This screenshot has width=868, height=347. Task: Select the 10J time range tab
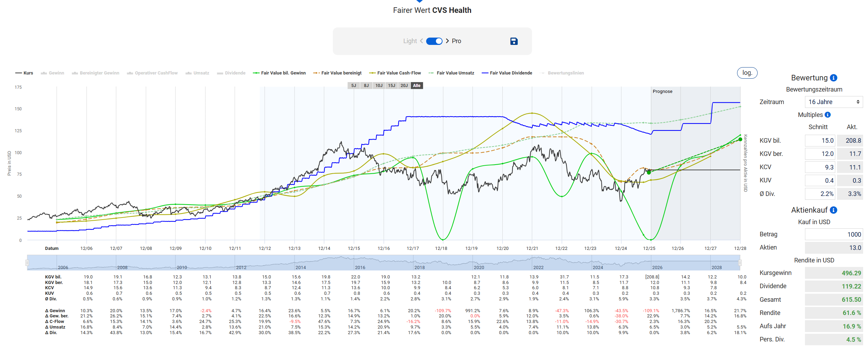[x=379, y=86]
